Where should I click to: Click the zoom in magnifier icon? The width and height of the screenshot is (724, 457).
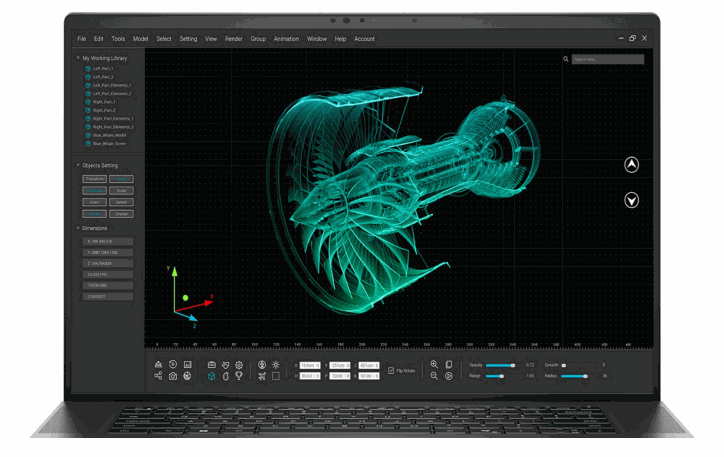(x=434, y=364)
